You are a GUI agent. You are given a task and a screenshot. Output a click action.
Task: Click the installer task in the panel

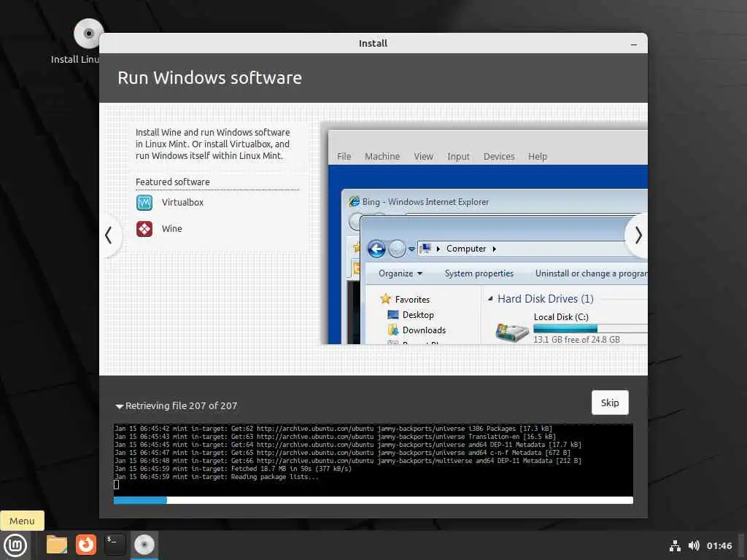click(x=144, y=545)
